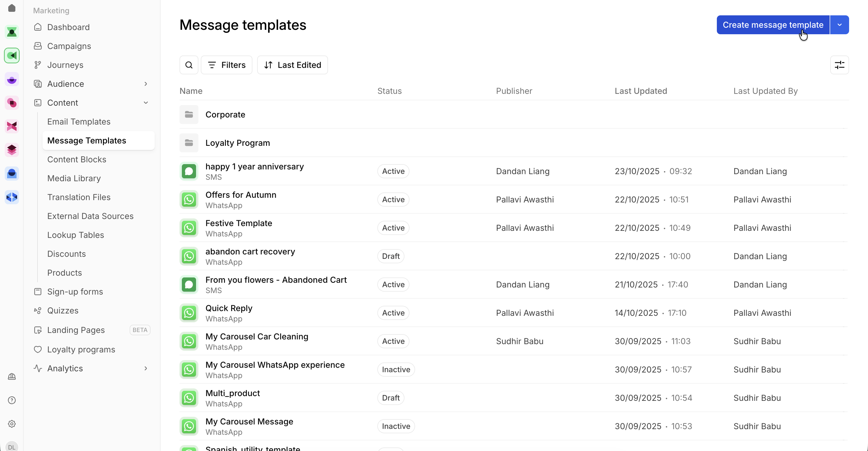Click Create message template button
Screen dimensions: 868x451
[x=773, y=25]
